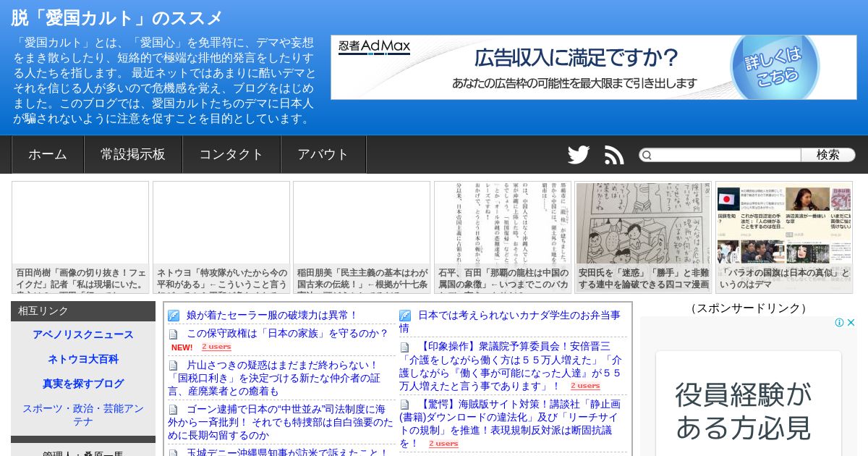
Task: Open the 2 users badge after 断固抗議を
Action: click(443, 444)
